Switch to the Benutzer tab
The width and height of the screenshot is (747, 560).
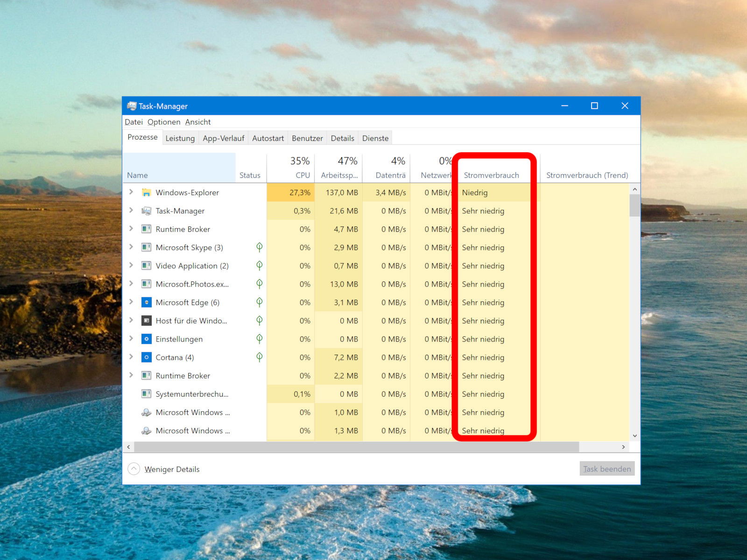tap(307, 138)
